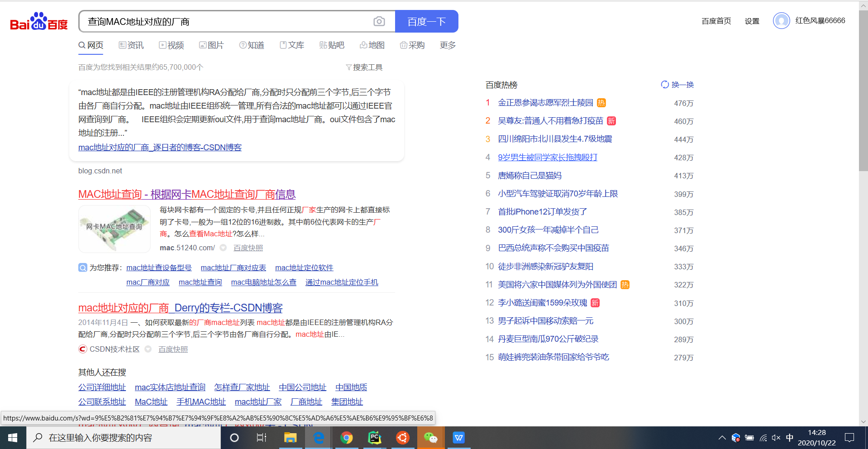Click the security shield tray icon

tap(736, 438)
